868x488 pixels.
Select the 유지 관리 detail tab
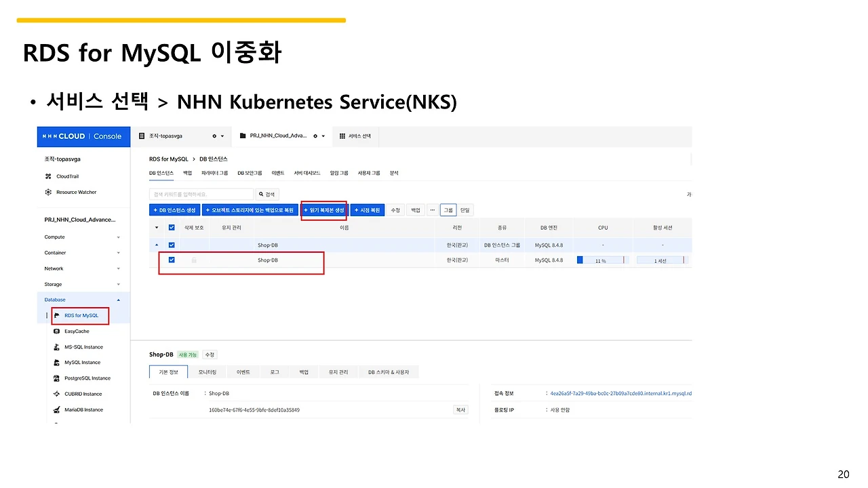[x=338, y=372]
